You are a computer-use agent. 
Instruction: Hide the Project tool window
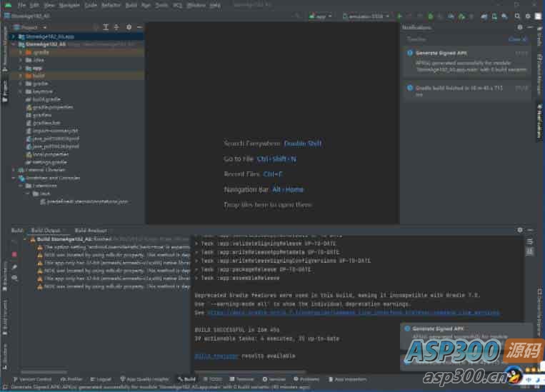[140, 27]
